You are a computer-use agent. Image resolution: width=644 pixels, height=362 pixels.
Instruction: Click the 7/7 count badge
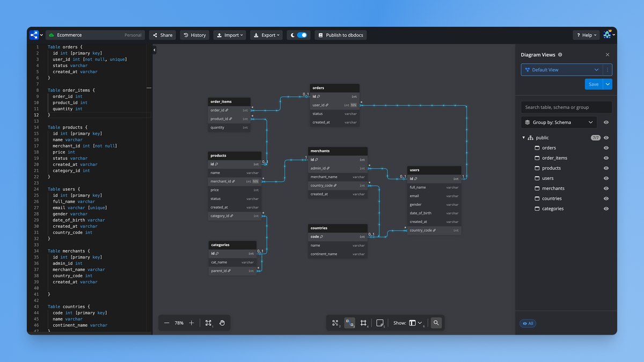click(x=596, y=138)
